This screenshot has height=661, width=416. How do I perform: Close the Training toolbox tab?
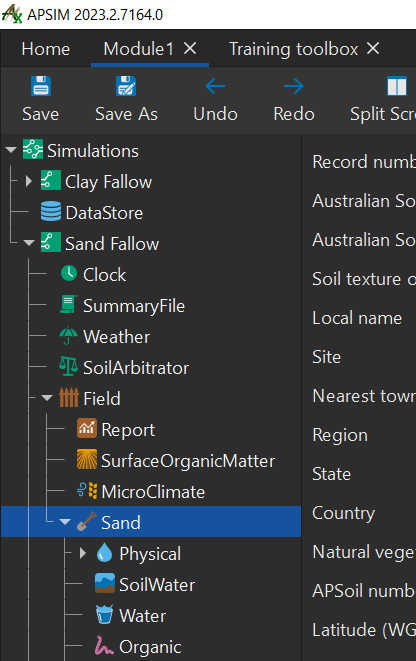tap(373, 48)
